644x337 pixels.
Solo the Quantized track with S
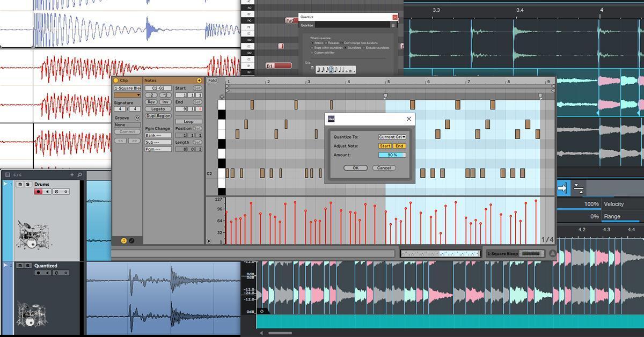[x=28, y=266]
